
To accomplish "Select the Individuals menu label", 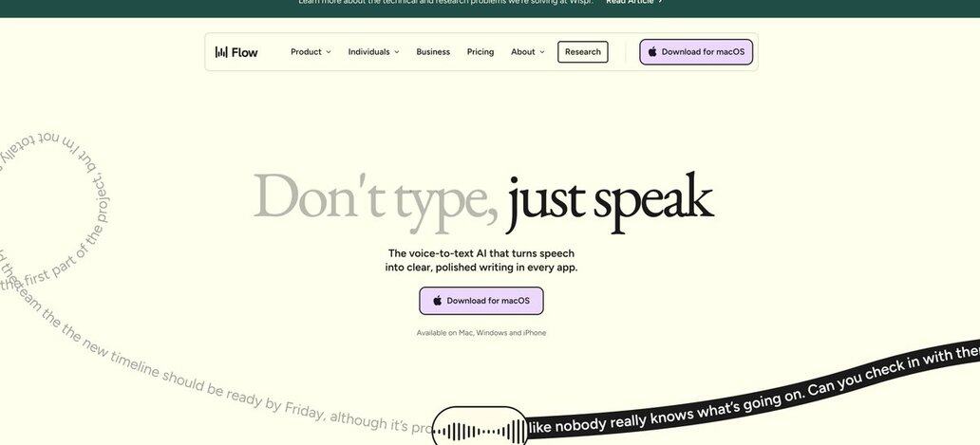I will coord(368,52).
